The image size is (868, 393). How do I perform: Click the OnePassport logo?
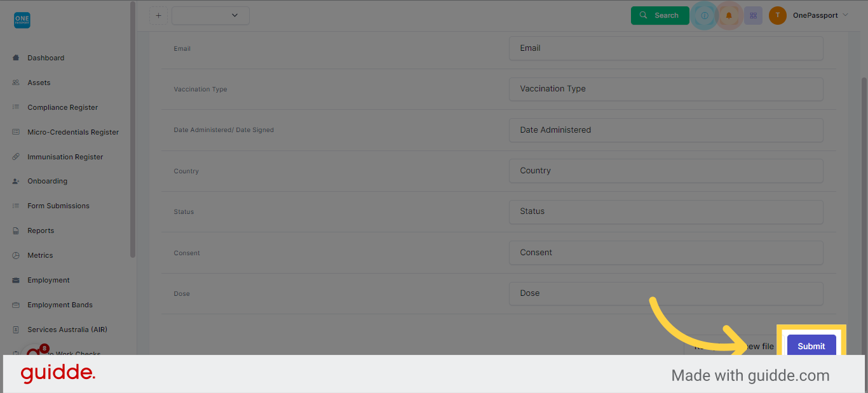[x=22, y=20]
